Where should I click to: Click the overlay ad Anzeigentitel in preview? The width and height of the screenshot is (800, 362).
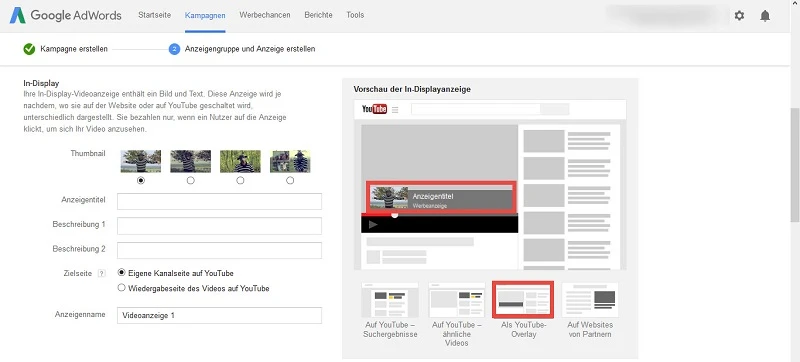coord(433,196)
